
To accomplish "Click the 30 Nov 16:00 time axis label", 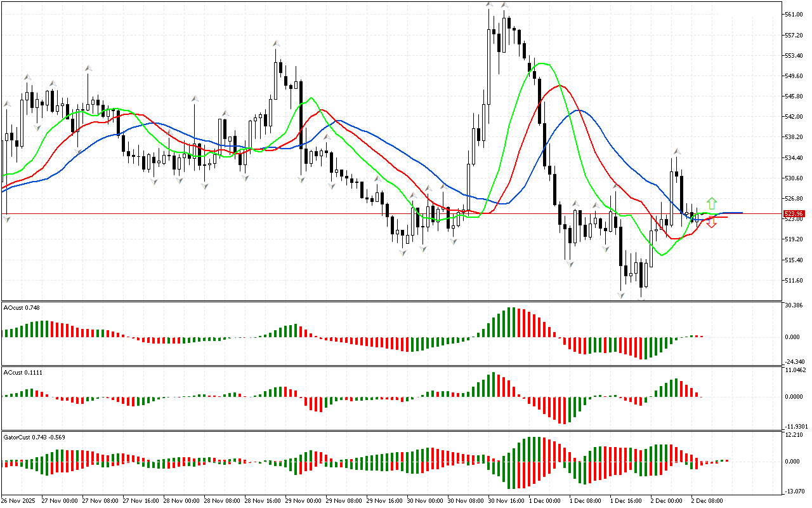I will (x=506, y=501).
